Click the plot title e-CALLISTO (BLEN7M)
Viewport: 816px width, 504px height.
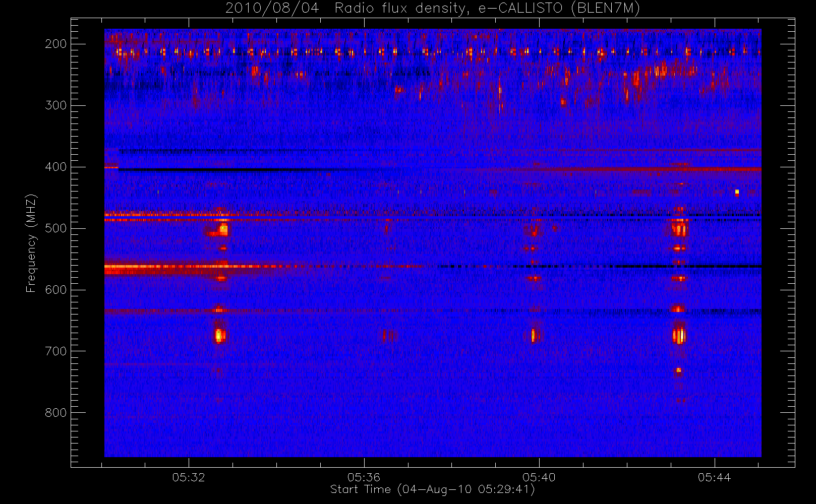[x=559, y=8]
